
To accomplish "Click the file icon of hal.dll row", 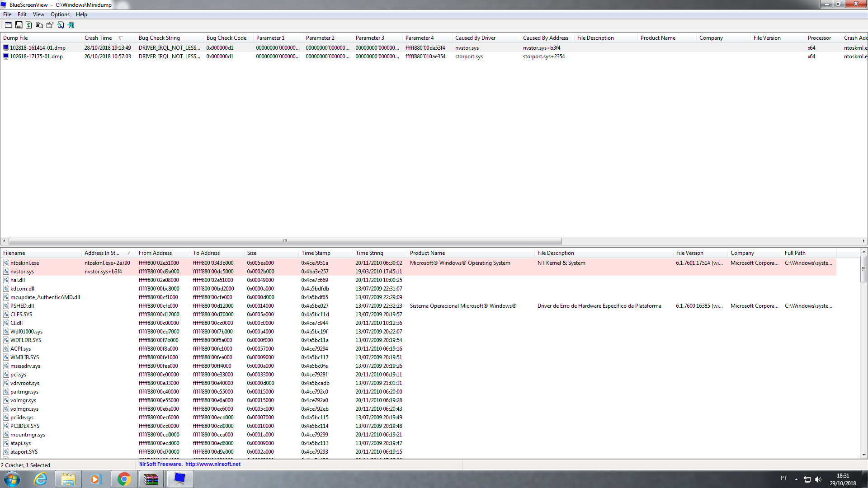I will 6,280.
